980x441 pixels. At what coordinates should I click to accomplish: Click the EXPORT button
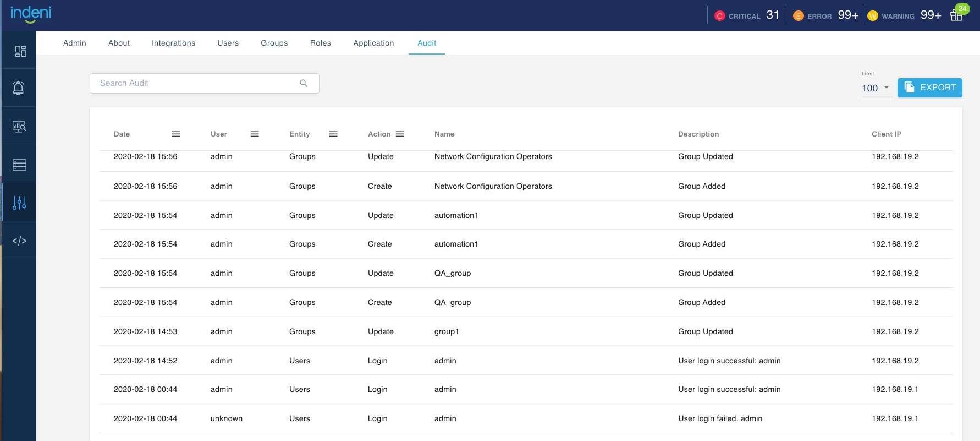tap(929, 88)
